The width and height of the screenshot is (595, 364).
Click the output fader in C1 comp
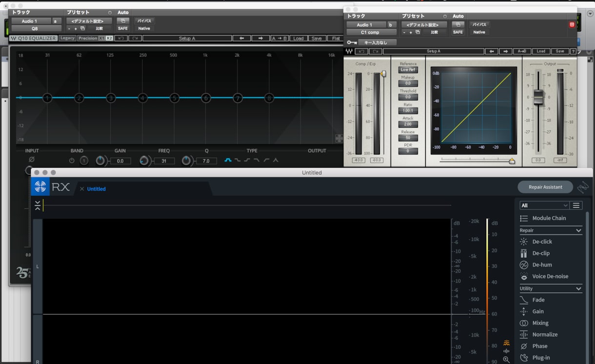click(x=538, y=96)
